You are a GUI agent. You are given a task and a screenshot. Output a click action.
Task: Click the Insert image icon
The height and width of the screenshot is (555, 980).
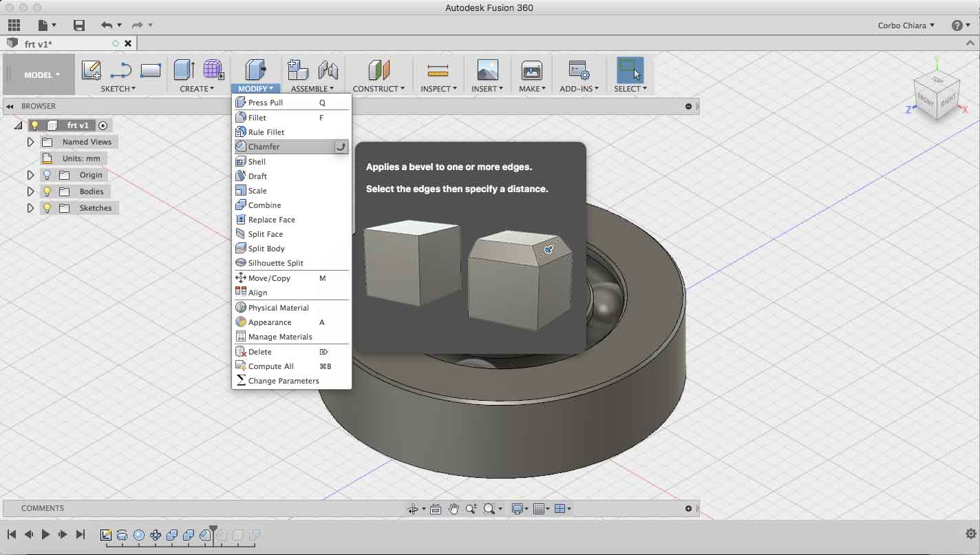pos(487,70)
